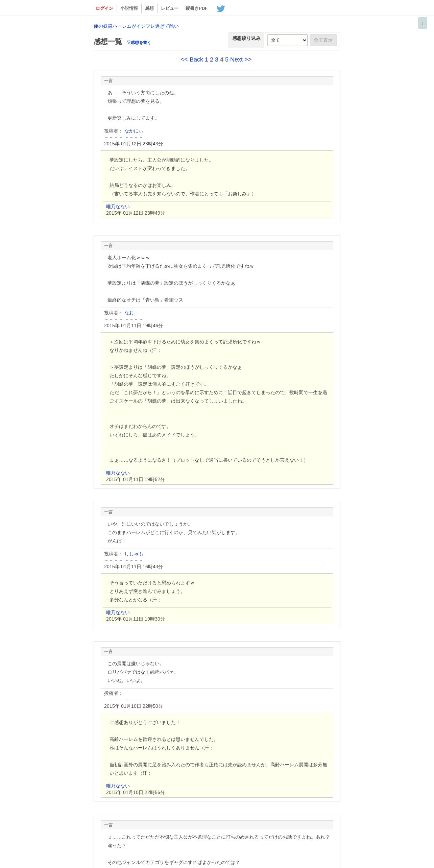Click the text がんば！
The width and height of the screenshot is (434, 868).
[117, 541]
